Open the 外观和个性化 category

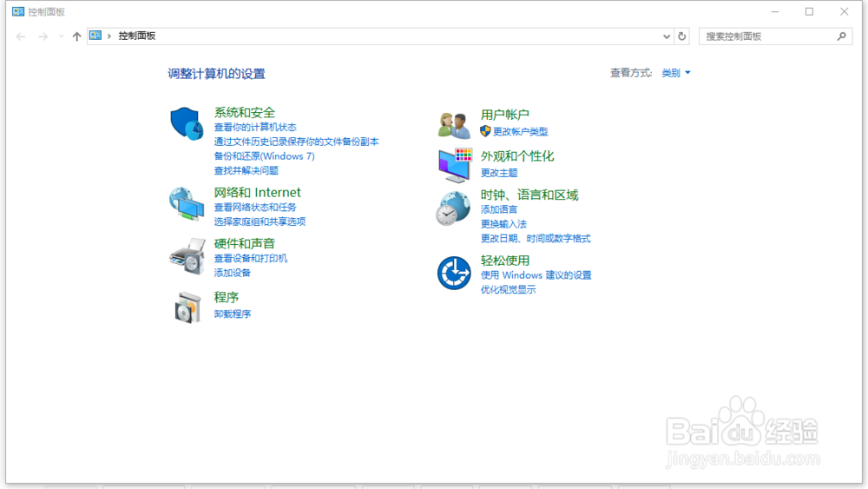[517, 156]
